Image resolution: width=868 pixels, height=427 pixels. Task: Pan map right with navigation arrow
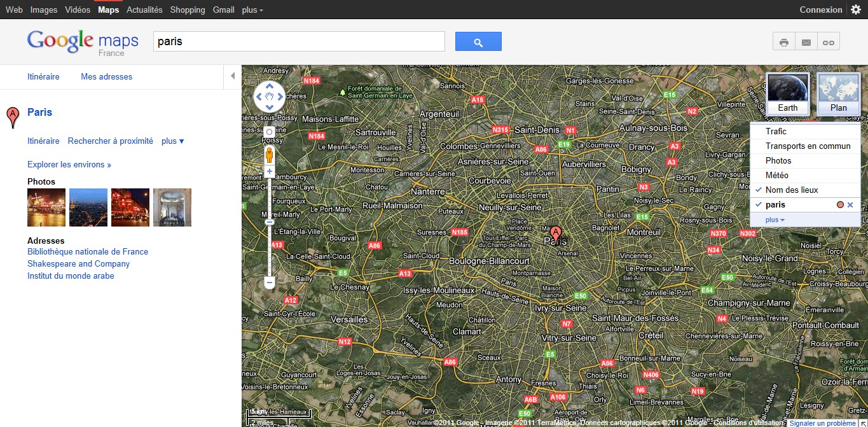pos(280,97)
